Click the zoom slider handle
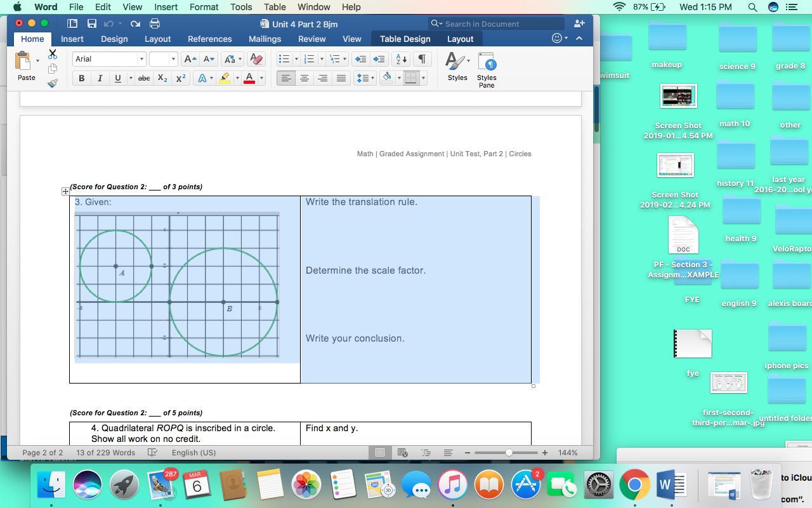The width and height of the screenshot is (812, 508). (509, 453)
